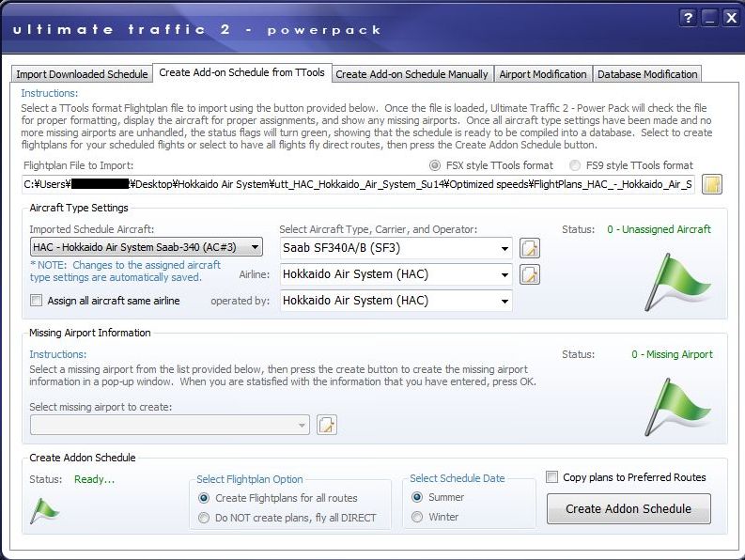Click the '0 - Unassigned Aircraft' status text
Screen dimensions: 745x560
tap(659, 229)
